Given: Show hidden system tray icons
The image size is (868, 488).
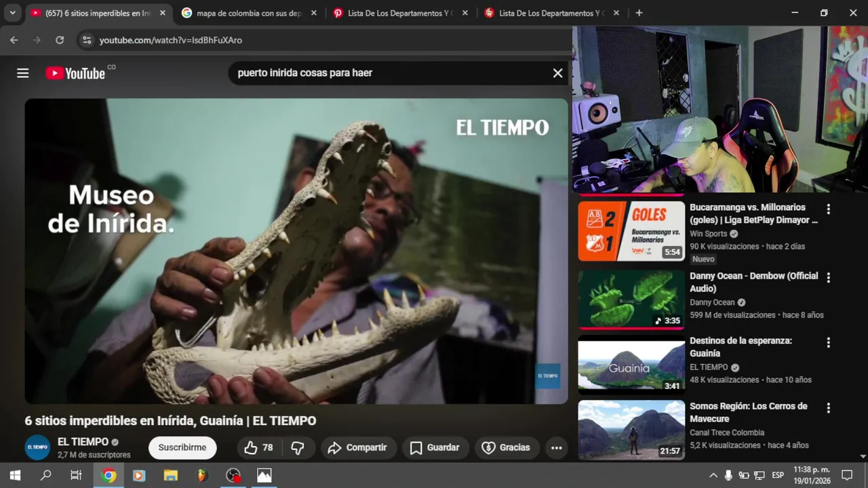Looking at the screenshot, I should coord(713,475).
